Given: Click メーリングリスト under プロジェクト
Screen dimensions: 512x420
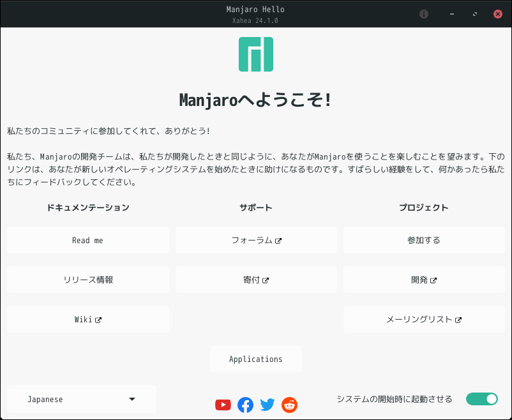Looking at the screenshot, I should [x=423, y=319].
